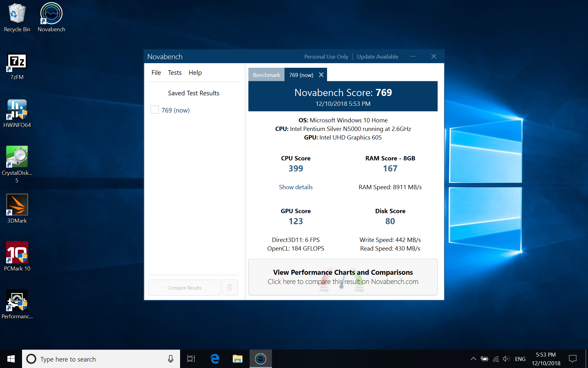The image size is (588, 368).
Task: Click the Direct3D11: 6 FPS text
Action: click(x=296, y=240)
